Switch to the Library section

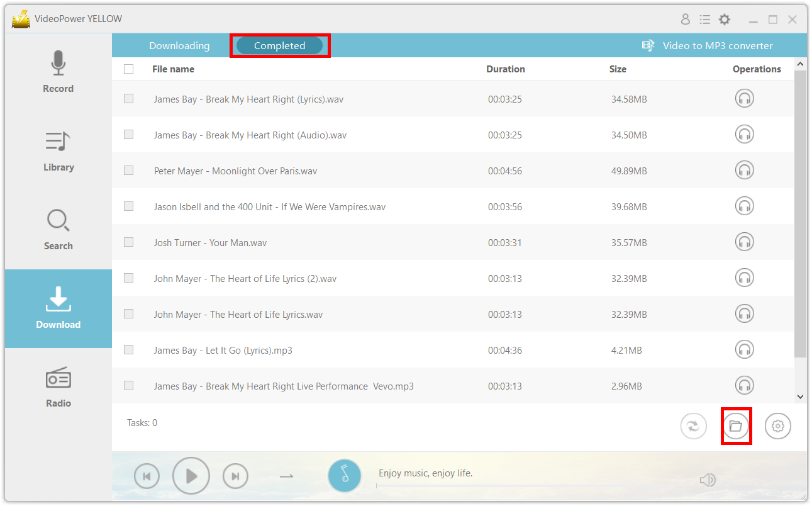point(58,150)
